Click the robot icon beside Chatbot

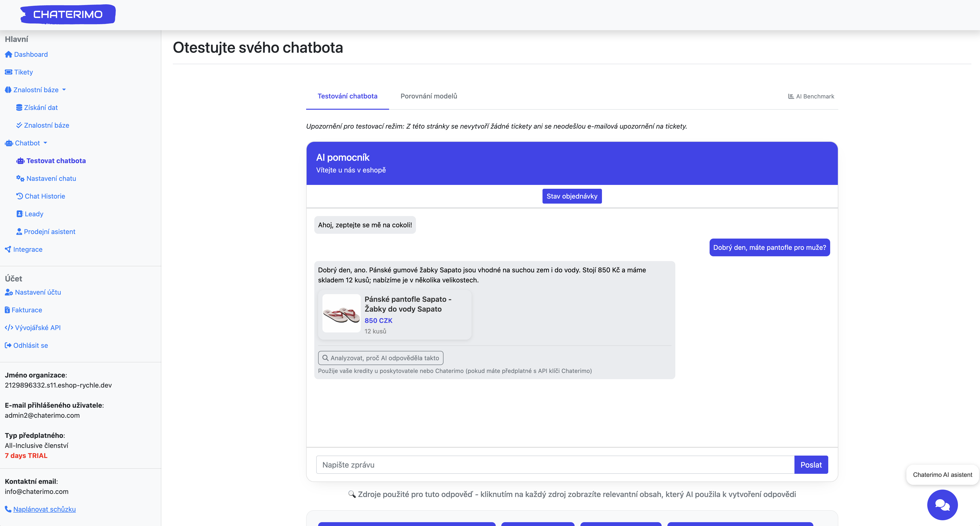[9, 143]
